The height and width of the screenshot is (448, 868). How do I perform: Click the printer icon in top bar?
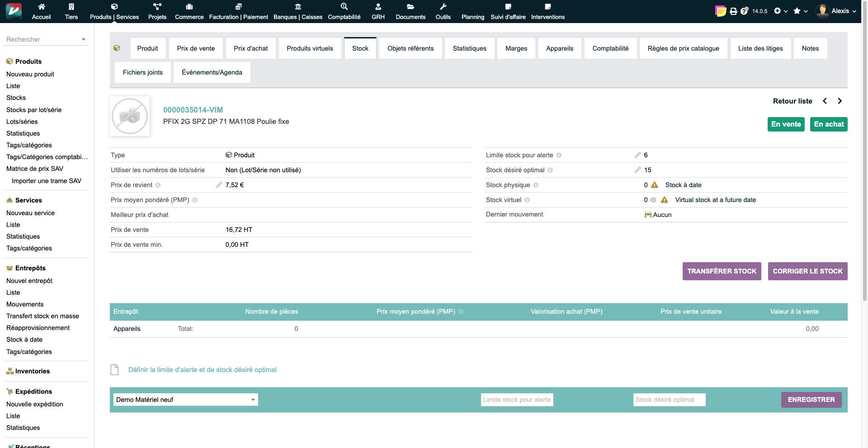(x=733, y=11)
